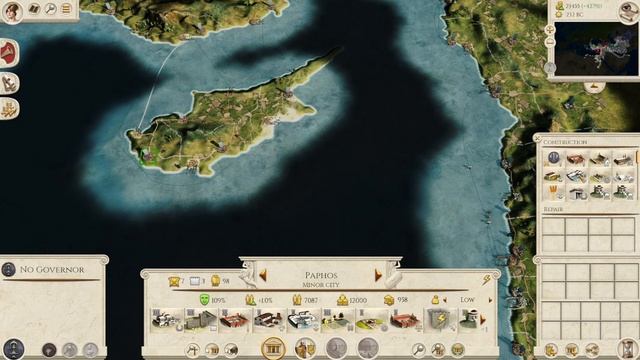Click the population icon showing 7087
The height and width of the screenshot is (360, 640).
click(x=297, y=300)
